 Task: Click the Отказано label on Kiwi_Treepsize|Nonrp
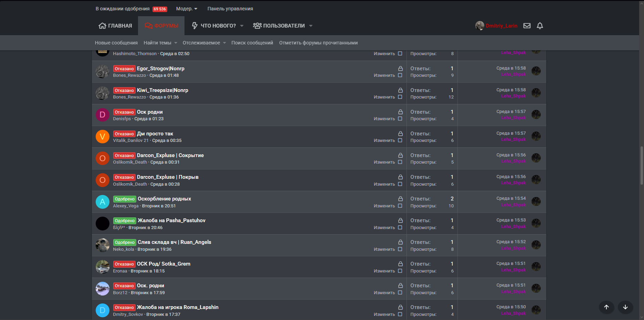pos(124,91)
